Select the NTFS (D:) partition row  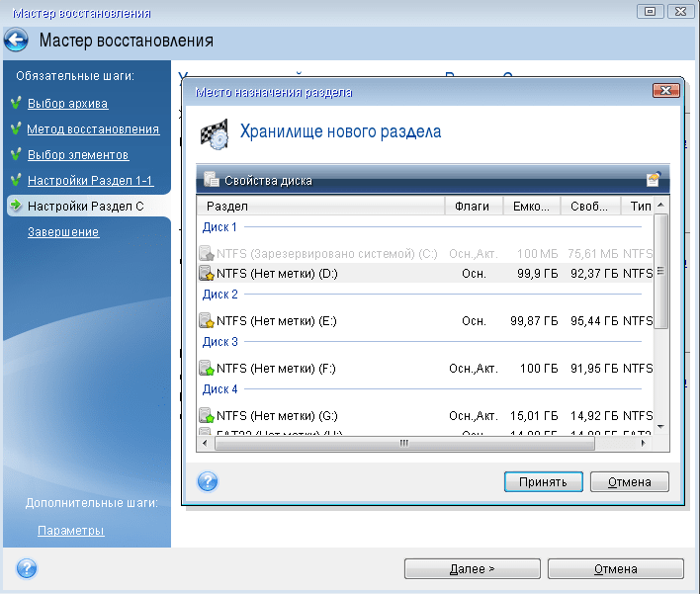pos(326,273)
